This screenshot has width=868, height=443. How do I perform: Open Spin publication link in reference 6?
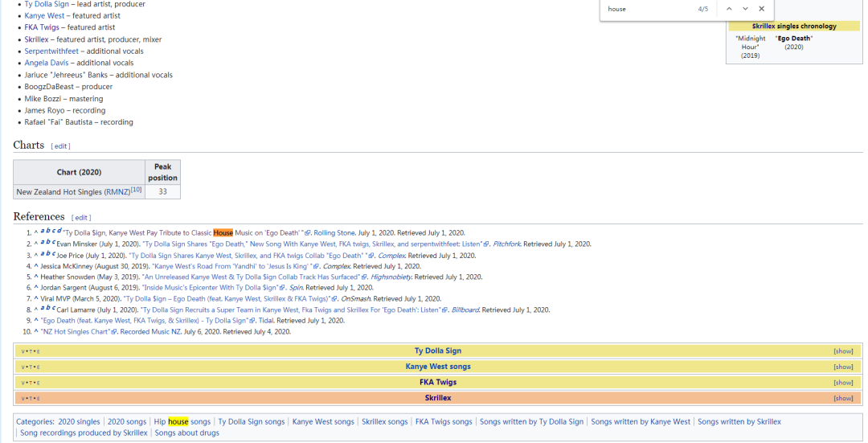coord(296,287)
